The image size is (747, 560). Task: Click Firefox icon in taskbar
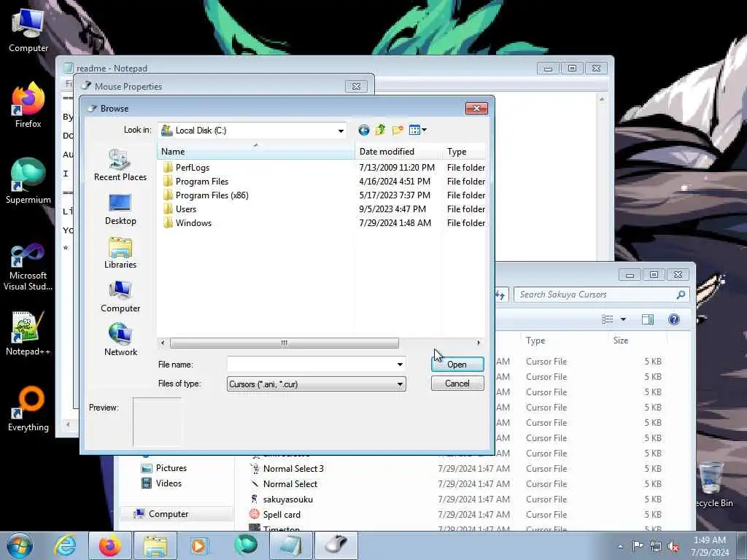click(x=110, y=545)
